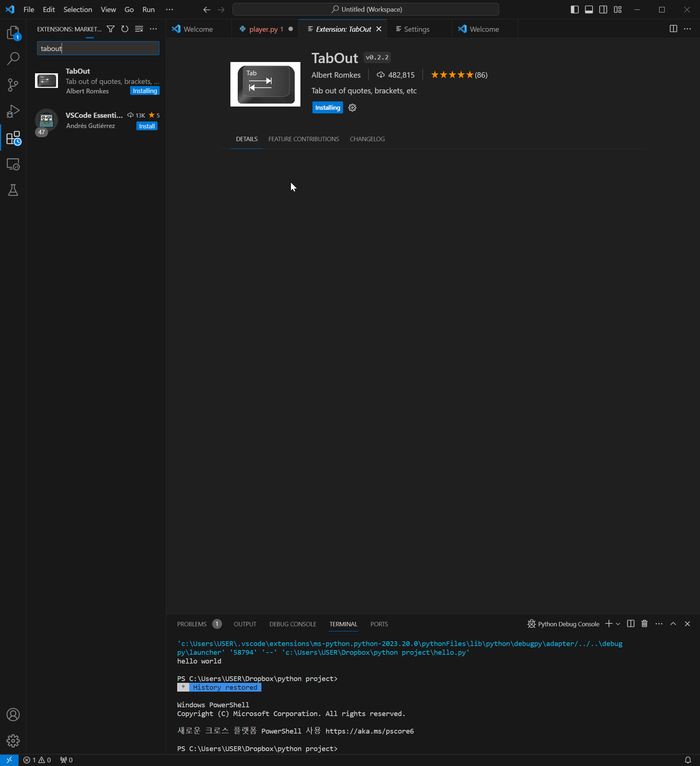
Task: Click Installing button on TabOut details page
Action: click(327, 108)
